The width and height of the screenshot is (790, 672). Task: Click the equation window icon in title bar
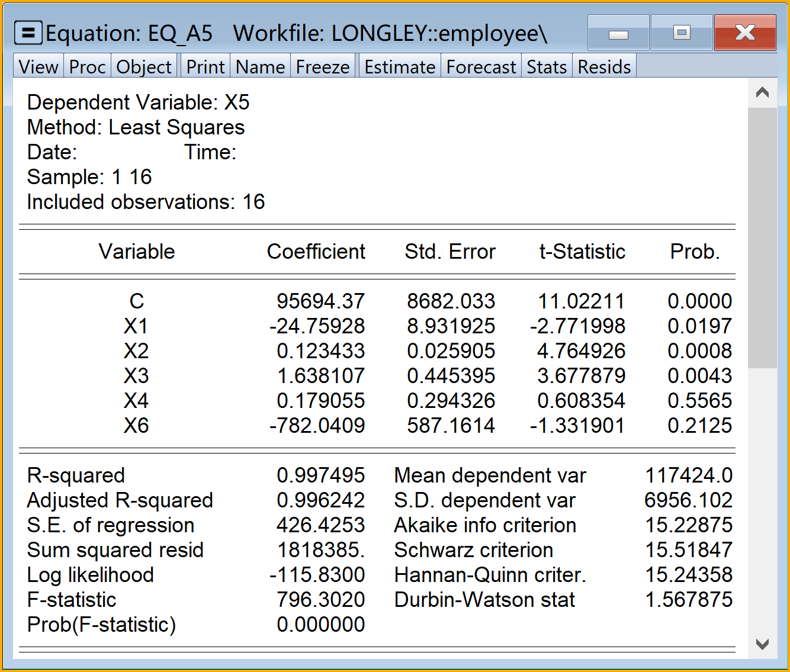28,33
